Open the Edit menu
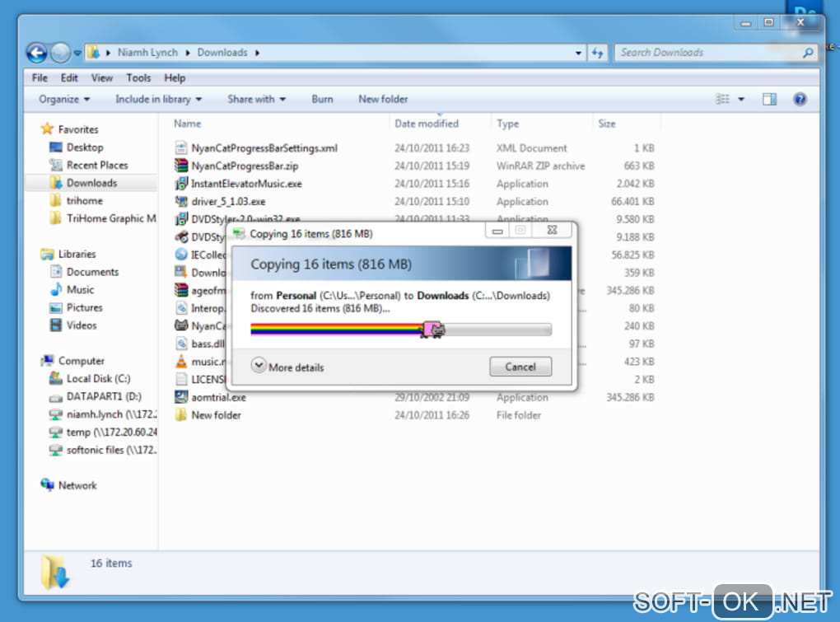 click(x=69, y=77)
